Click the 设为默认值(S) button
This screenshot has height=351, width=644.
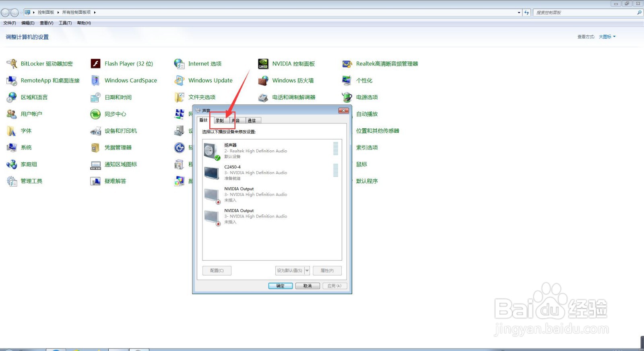(x=289, y=271)
